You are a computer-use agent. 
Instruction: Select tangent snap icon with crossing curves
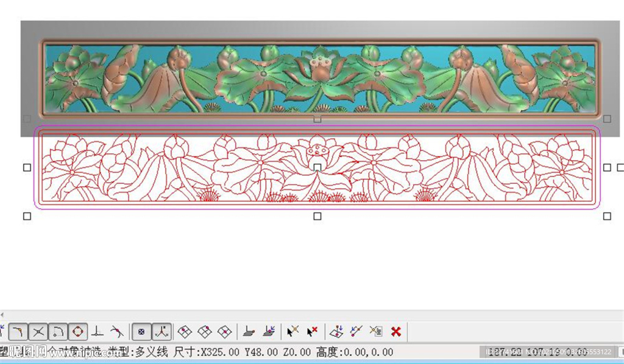(x=117, y=331)
